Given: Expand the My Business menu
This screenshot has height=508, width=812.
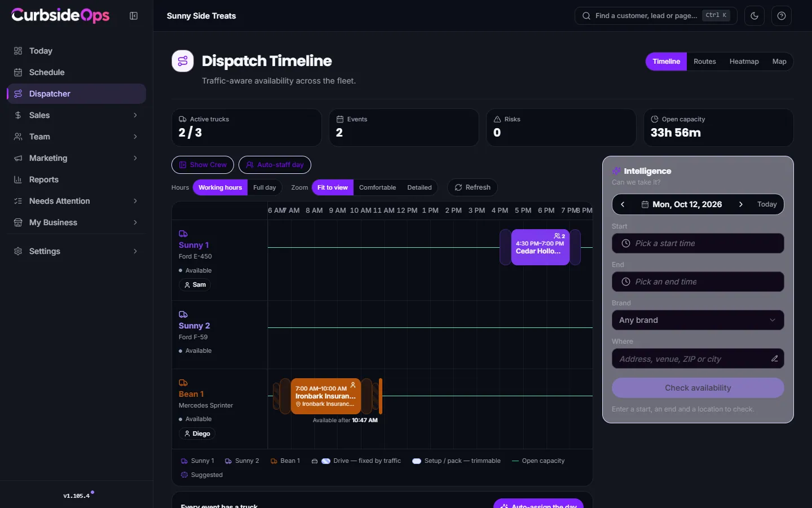Looking at the screenshot, I should point(76,222).
